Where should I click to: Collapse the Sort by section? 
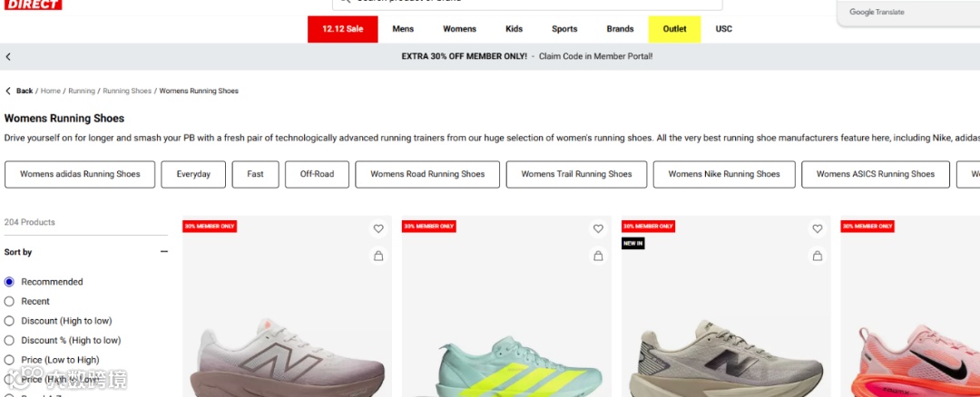tap(163, 252)
